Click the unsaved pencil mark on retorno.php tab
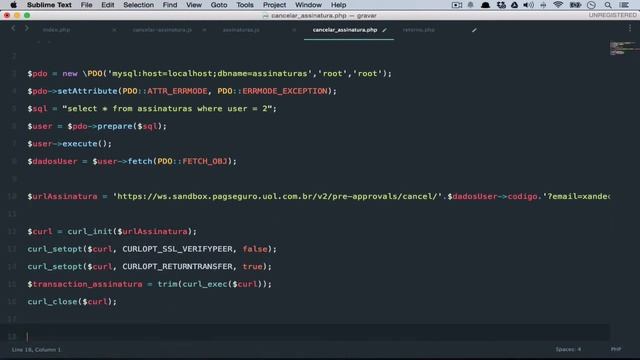 pyautogui.click(x=474, y=30)
